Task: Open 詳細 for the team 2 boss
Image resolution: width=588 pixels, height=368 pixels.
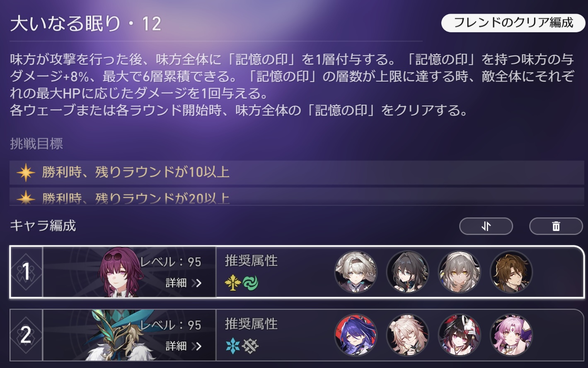Action: click(184, 346)
